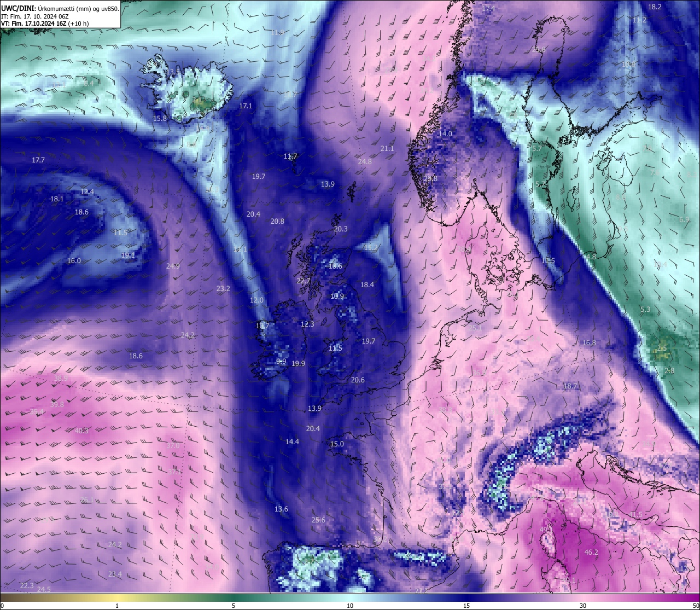The width and height of the screenshot is (700, 610).
Task: Click the 40.3 value in the Atlantic
Action: (81, 431)
